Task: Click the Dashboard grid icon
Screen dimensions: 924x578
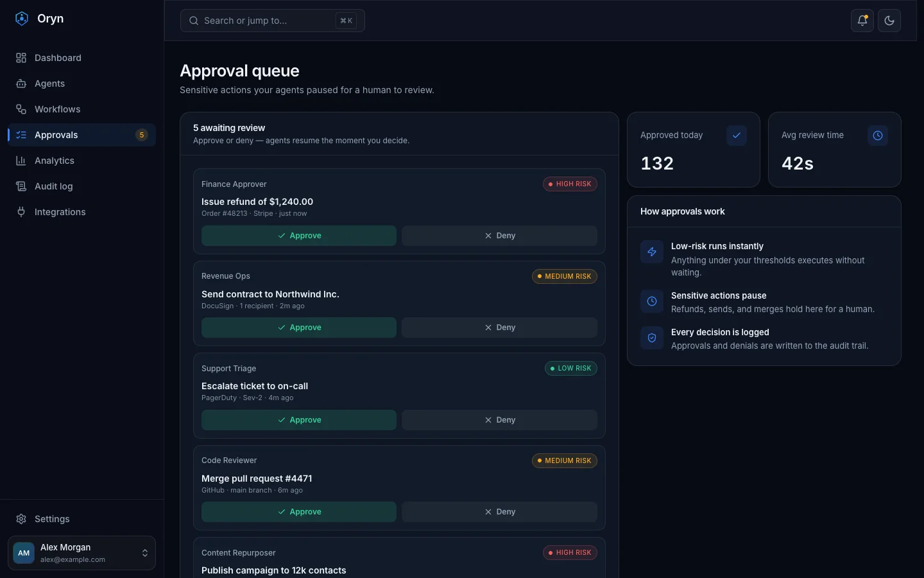Action: tap(21, 58)
